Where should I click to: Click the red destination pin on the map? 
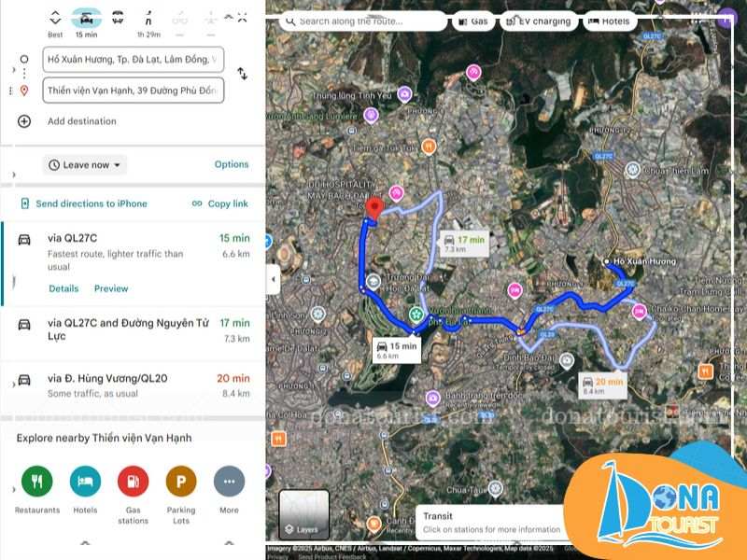(374, 208)
